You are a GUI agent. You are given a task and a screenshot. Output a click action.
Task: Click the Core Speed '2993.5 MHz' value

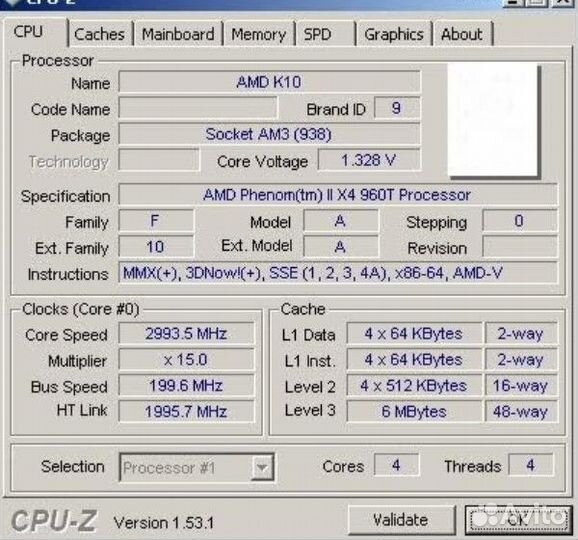186,334
